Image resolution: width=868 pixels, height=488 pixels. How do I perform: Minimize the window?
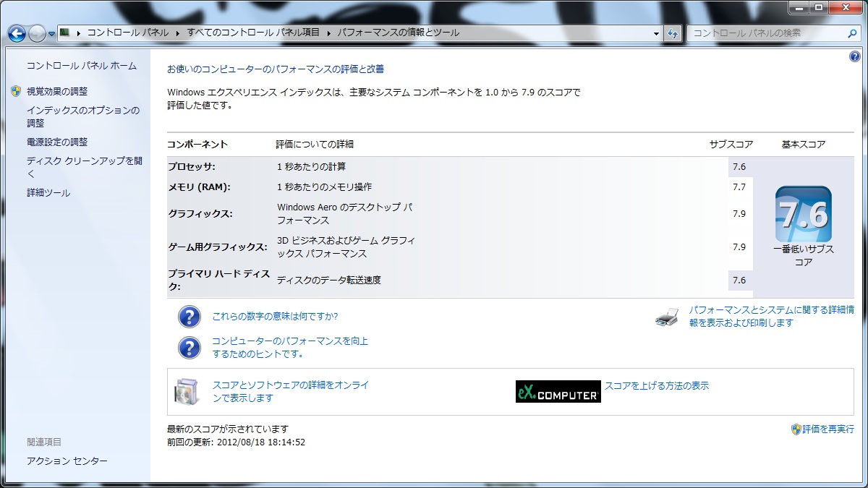point(799,7)
